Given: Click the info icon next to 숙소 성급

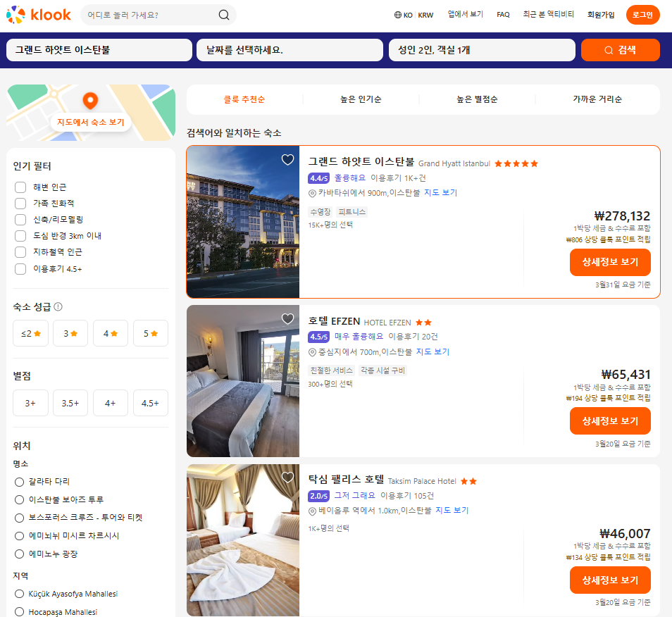Looking at the screenshot, I should 58,307.
